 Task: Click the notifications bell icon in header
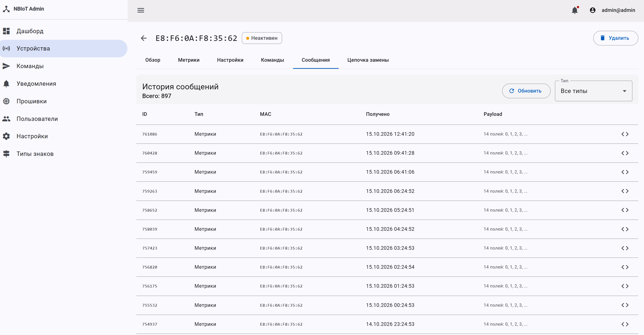tap(575, 10)
